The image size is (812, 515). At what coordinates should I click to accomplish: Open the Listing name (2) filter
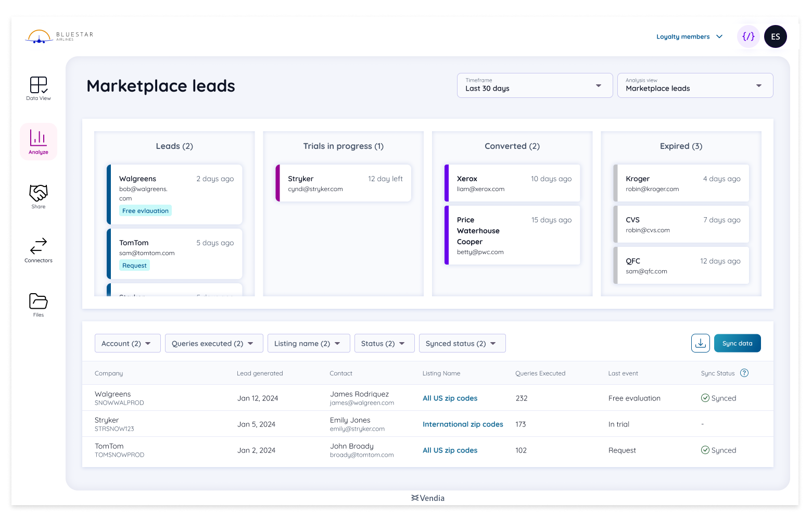click(309, 343)
